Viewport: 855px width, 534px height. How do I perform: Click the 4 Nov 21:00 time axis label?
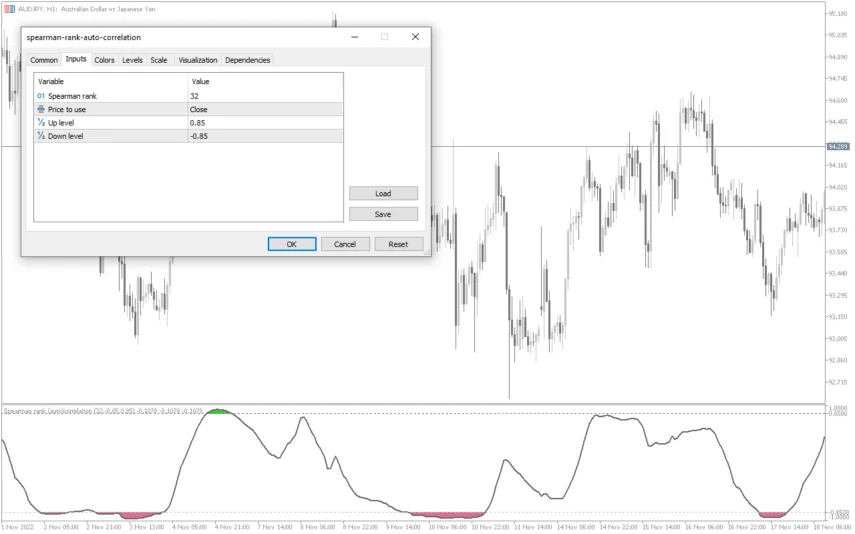pos(232,527)
